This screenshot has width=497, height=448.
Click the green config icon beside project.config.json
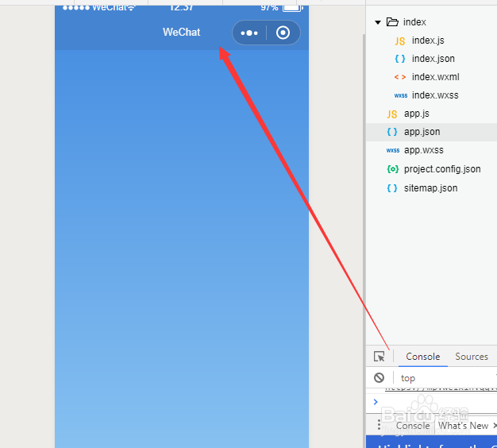pos(392,169)
